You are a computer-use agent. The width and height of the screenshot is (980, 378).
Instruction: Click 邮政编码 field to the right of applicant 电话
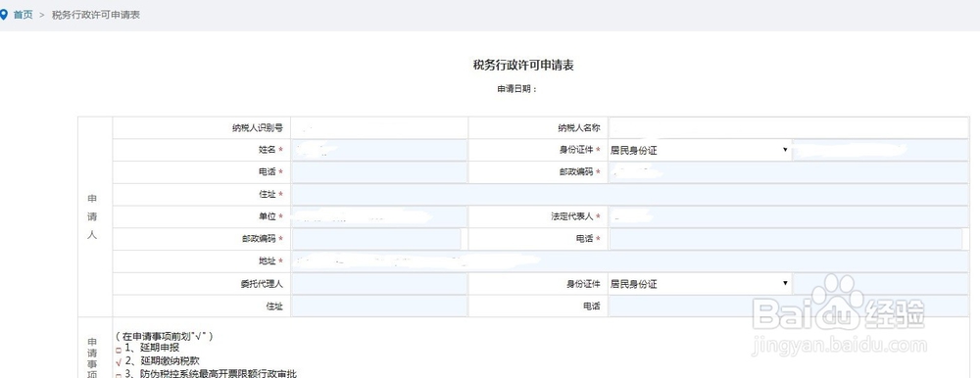pos(788,171)
